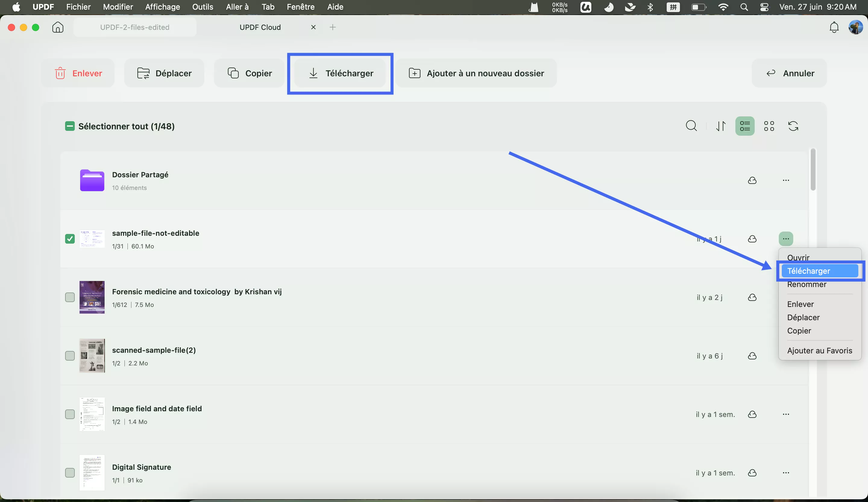Switch to grid view
Screen dimensions: 868x502
coord(769,126)
